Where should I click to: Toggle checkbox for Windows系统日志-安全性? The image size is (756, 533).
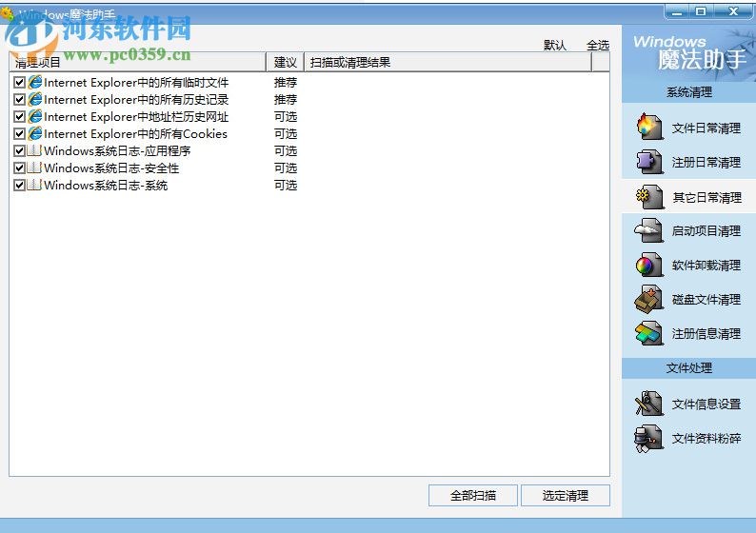19,168
